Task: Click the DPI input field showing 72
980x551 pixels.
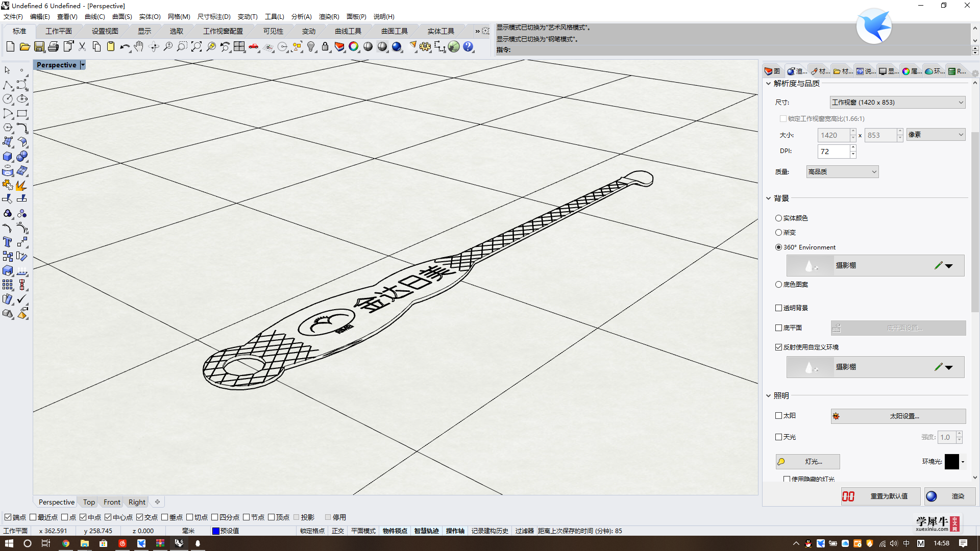Action: [x=834, y=152]
